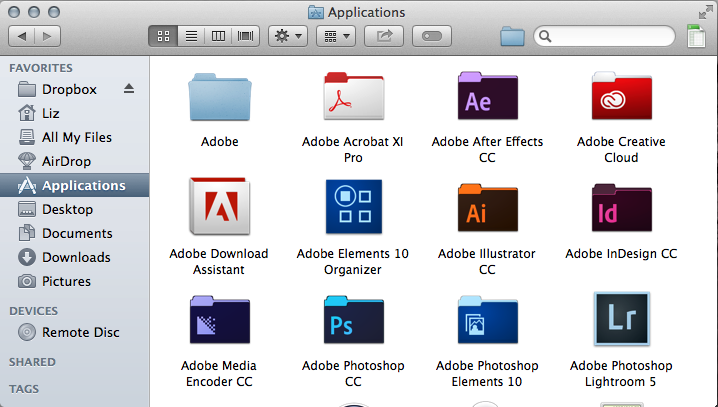Screen dimensions: 718x407
Task: Select Desktop in the sidebar
Action: tap(74, 209)
